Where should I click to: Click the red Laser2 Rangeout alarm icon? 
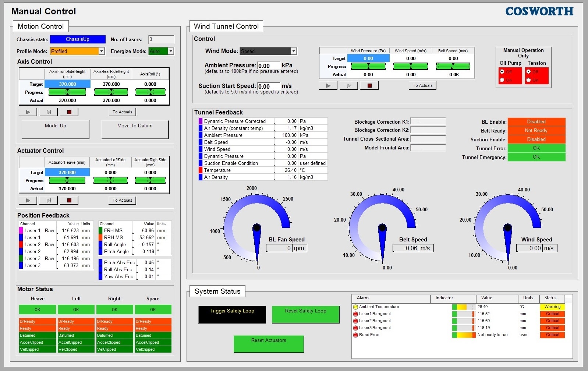tap(355, 321)
